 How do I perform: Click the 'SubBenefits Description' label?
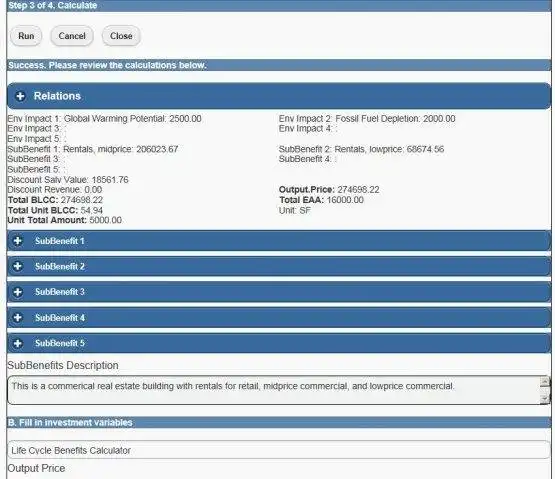click(63, 365)
